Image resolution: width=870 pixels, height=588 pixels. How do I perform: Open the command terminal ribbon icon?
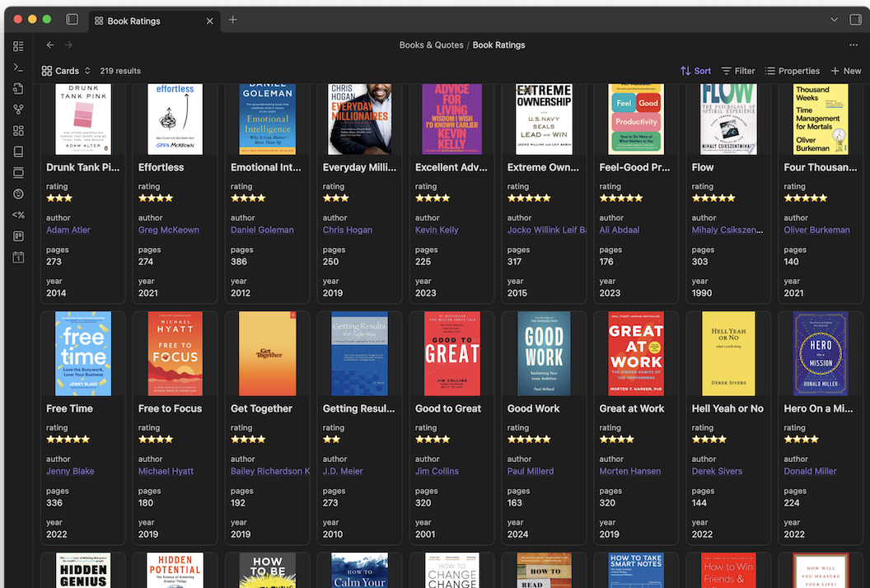tap(18, 68)
